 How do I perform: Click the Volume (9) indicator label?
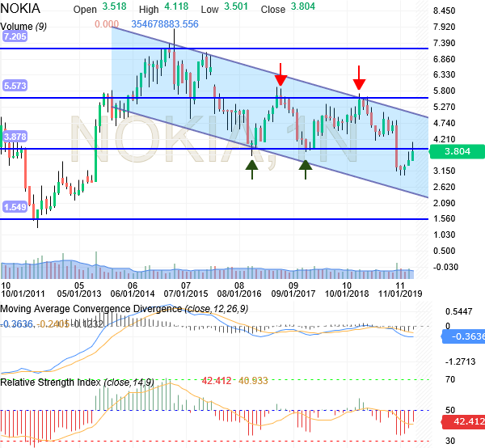(23, 27)
